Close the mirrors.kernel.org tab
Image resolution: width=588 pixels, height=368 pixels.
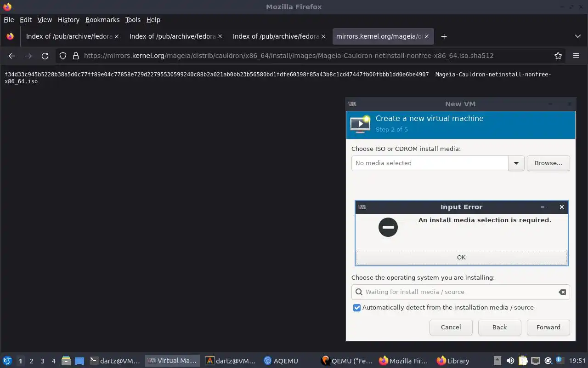pos(426,36)
